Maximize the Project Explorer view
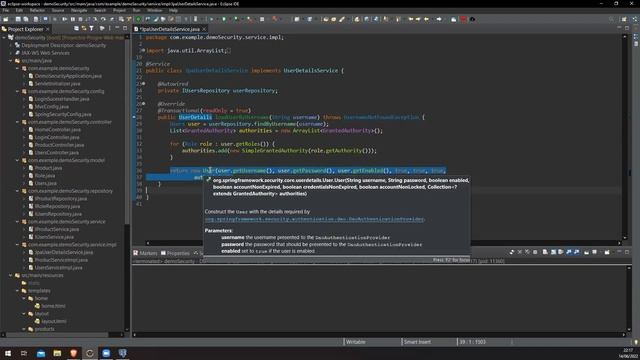The image size is (640, 360). 125,29
